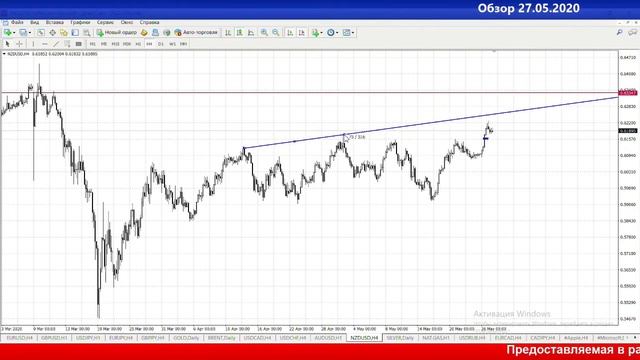Select the Cursor arrow tool
Image resolution: width=640 pixels, height=360 pixels.
click(7, 44)
